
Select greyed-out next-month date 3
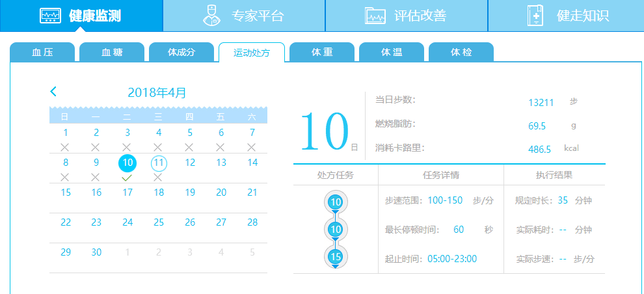[x=190, y=252]
